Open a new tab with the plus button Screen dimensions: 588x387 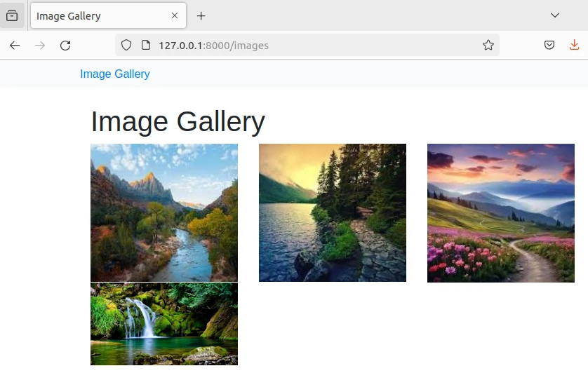[201, 15]
